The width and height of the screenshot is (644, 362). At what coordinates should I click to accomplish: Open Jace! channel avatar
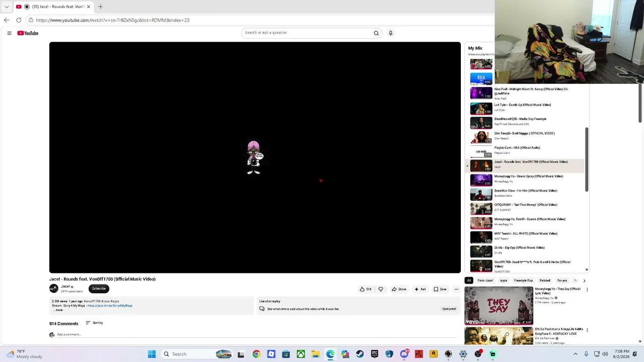[54, 288]
